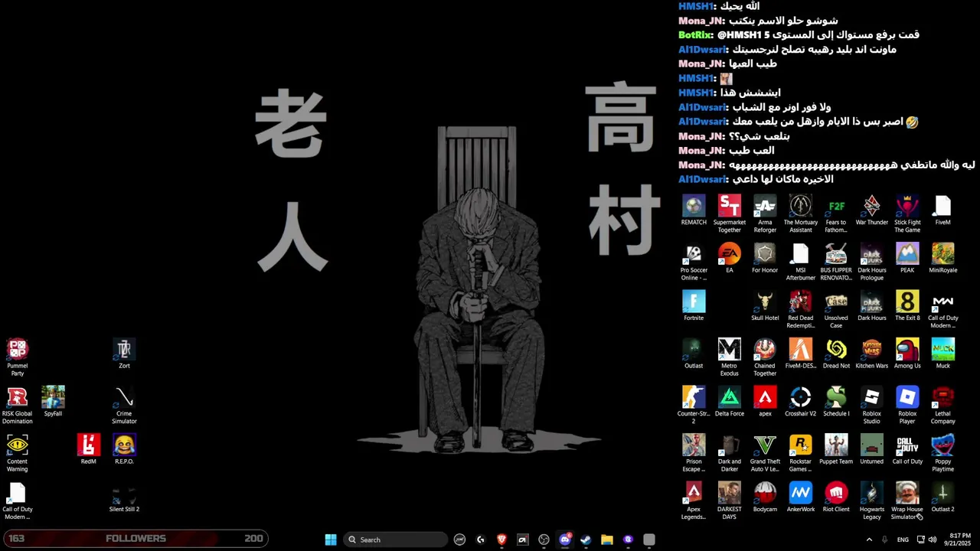The image size is (980, 551).
Task: Open the Windows Start menu
Action: [x=331, y=540]
